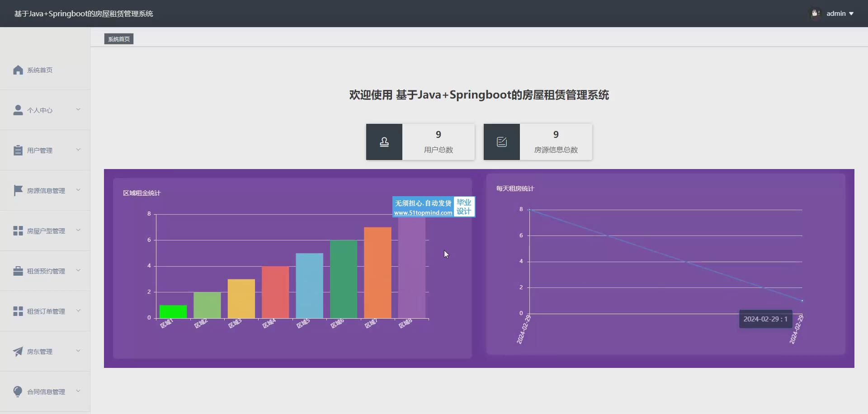Click the bulb icon for 合同信息管理
Image resolution: width=868 pixels, height=414 pixels.
coord(18,391)
